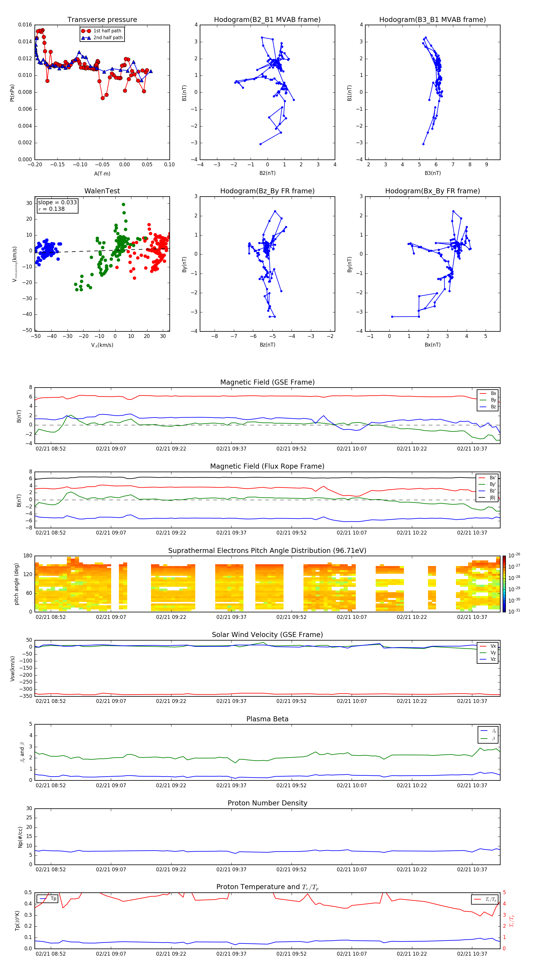Click the "Hodogram(Bz_By FR frame)" title
Screen dimensions: 535x980
(267, 191)
